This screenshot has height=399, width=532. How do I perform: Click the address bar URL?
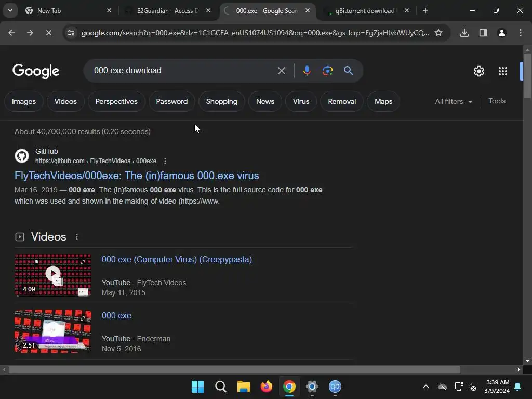pyautogui.click(x=255, y=33)
